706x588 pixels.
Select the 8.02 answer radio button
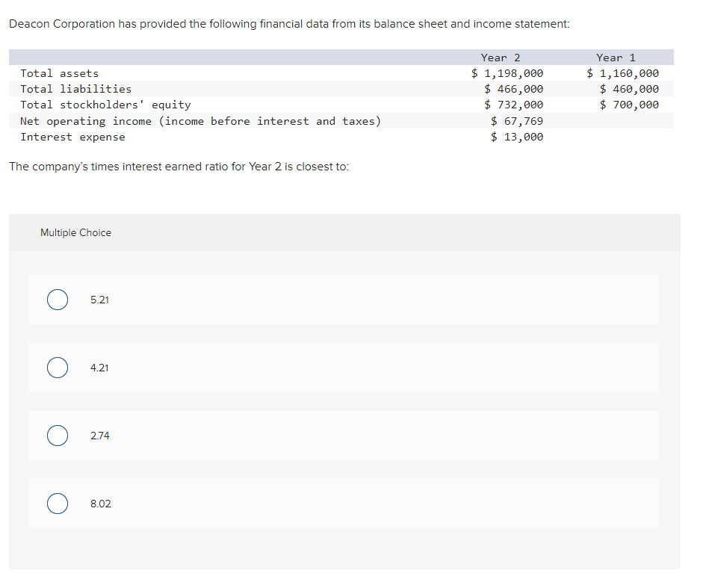(x=58, y=504)
